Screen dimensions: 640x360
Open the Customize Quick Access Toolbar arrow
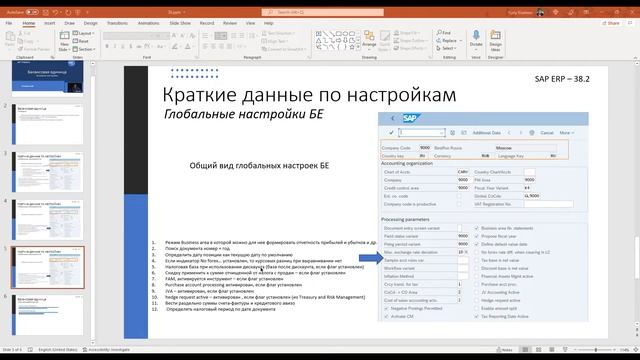(87, 12)
